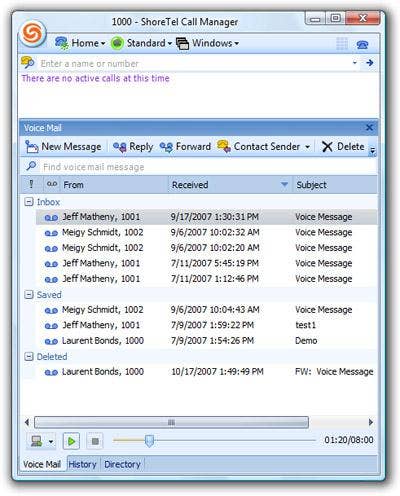Click the Play button for voice mail
The image size is (400, 496).
click(71, 441)
